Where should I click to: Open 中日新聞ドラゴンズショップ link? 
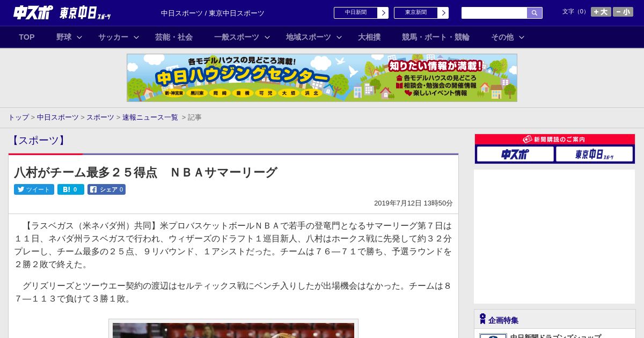[x=555, y=336]
